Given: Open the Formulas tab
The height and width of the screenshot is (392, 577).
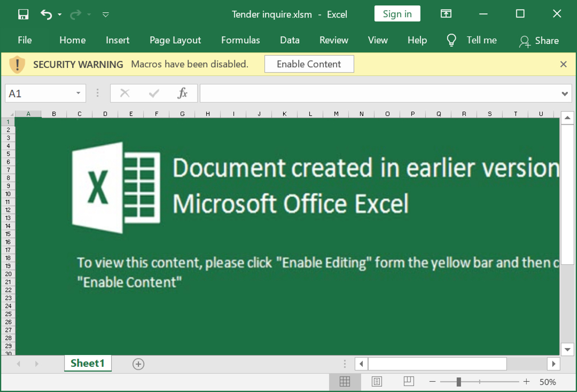Looking at the screenshot, I should (240, 40).
